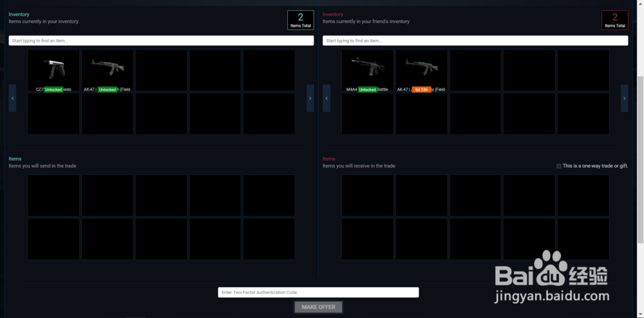
Task: Focus the friend's inventory item search field
Action: (x=475, y=41)
